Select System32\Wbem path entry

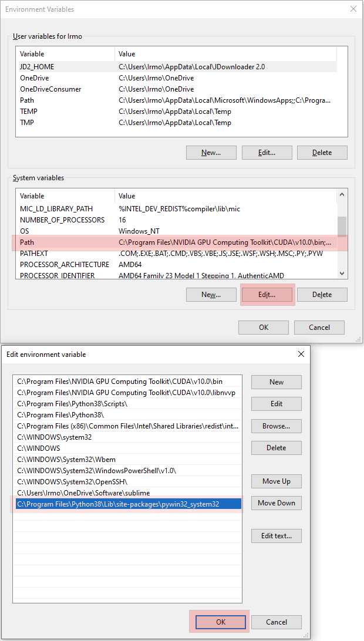click(127, 460)
